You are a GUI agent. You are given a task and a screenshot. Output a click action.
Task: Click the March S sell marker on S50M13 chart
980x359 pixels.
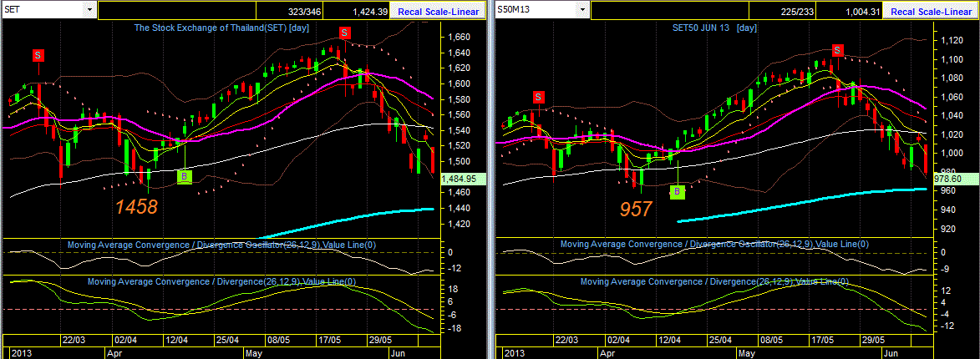[x=538, y=97]
